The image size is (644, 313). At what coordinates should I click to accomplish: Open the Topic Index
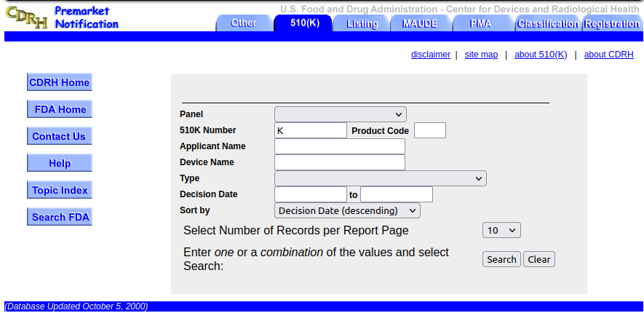pos(60,190)
